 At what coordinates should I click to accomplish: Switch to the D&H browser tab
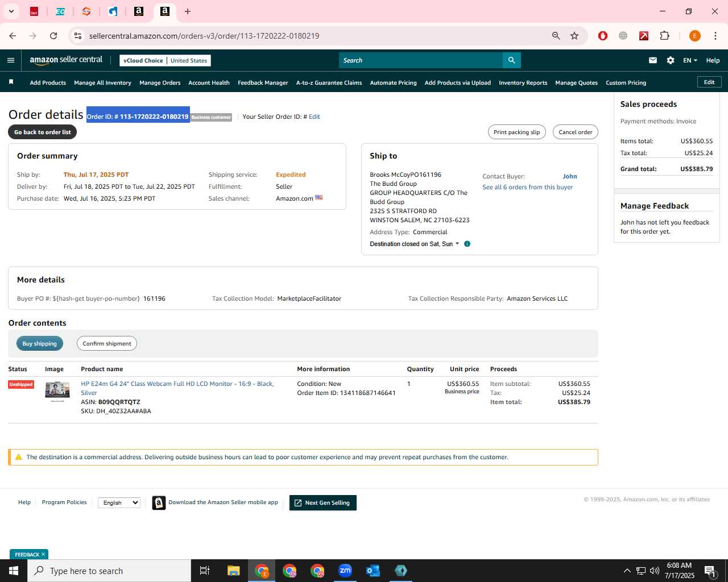click(x=34, y=11)
